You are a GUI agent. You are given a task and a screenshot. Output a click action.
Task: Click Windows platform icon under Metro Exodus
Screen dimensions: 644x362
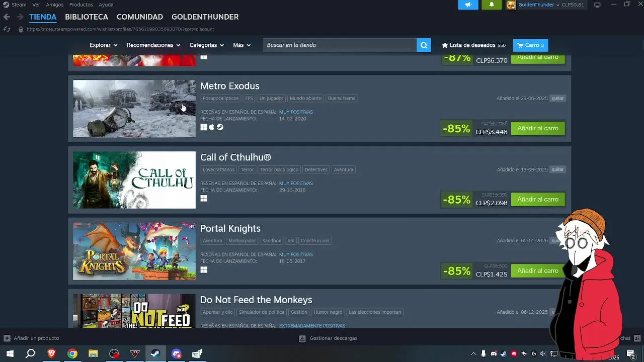(x=204, y=127)
